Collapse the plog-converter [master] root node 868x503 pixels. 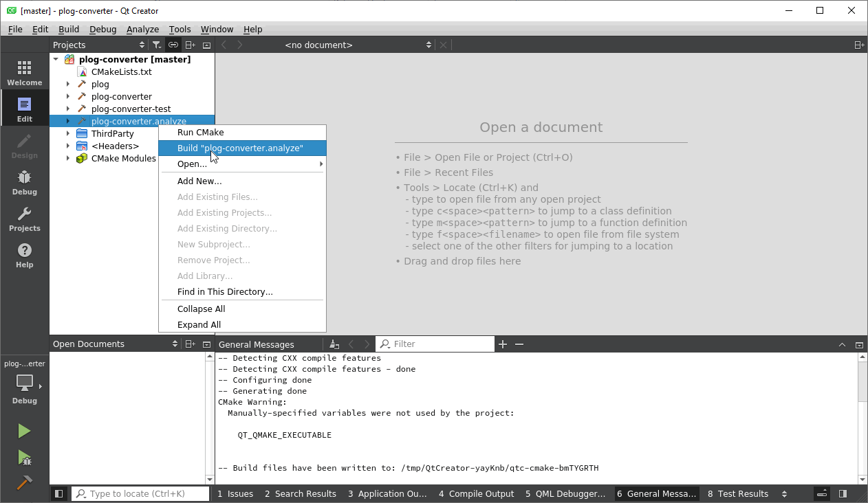pos(56,59)
